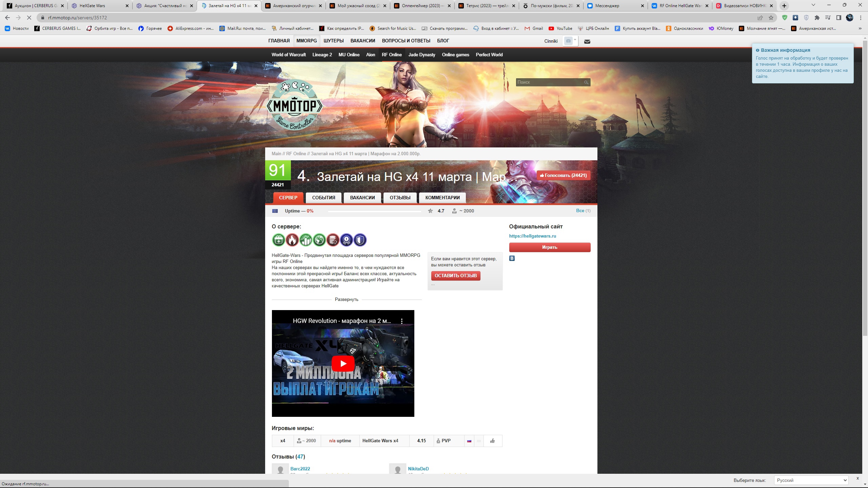Open ВОПРОСЫ И ОТВЕТЫ menu item
The image size is (868, 488).
click(x=406, y=41)
